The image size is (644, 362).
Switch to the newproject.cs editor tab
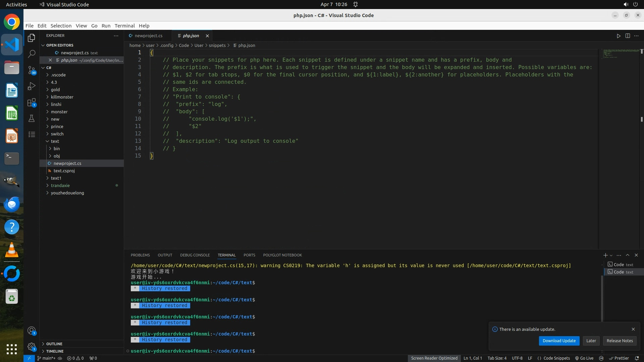(148, 36)
